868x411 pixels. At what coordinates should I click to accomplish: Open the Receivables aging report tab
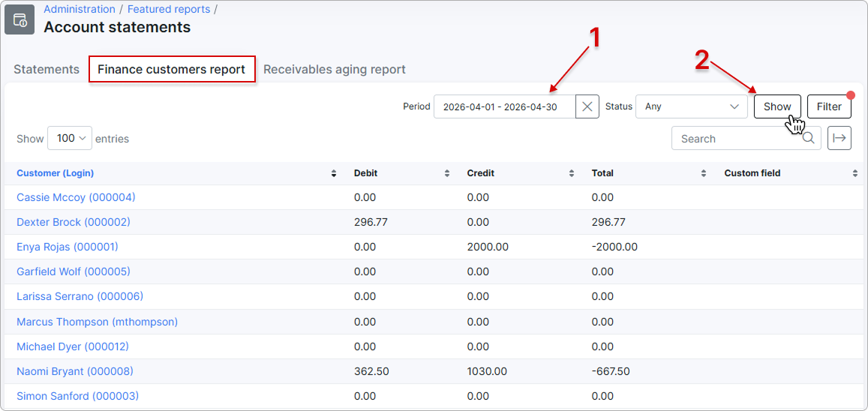coord(335,69)
